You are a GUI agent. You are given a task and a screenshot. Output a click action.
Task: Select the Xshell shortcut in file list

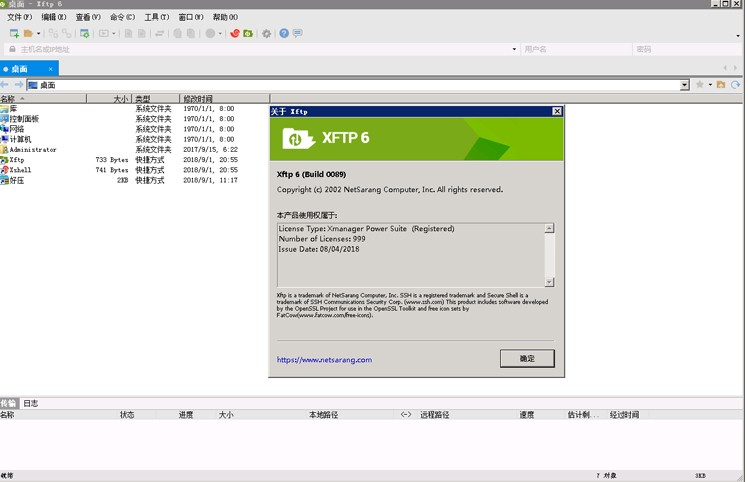(20, 170)
